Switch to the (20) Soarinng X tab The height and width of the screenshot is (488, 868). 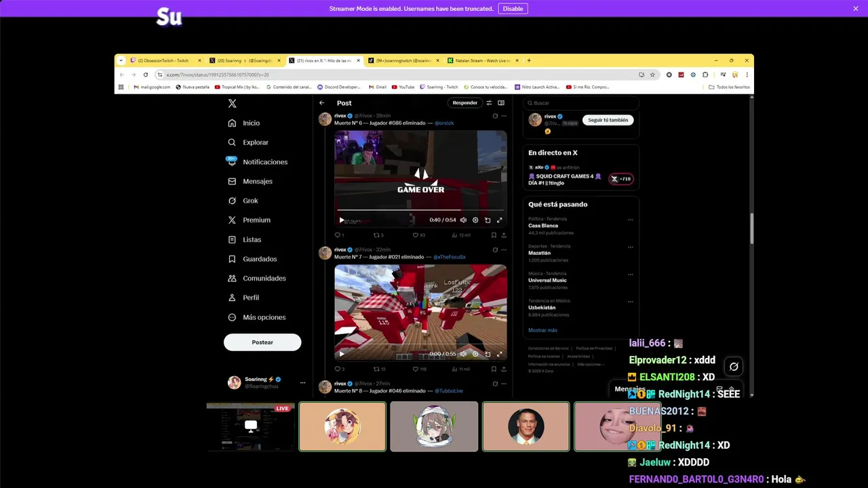coord(244,60)
